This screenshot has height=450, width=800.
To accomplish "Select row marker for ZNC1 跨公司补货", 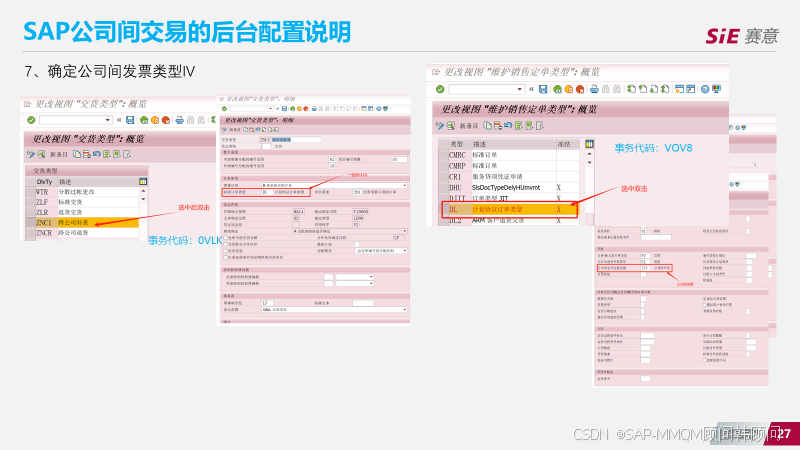I will click(x=30, y=222).
